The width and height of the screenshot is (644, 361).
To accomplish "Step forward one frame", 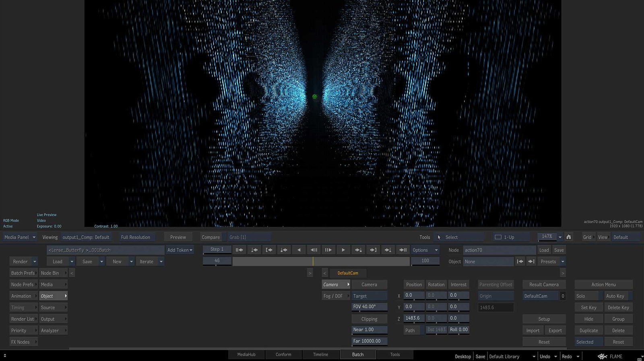I will (328, 250).
